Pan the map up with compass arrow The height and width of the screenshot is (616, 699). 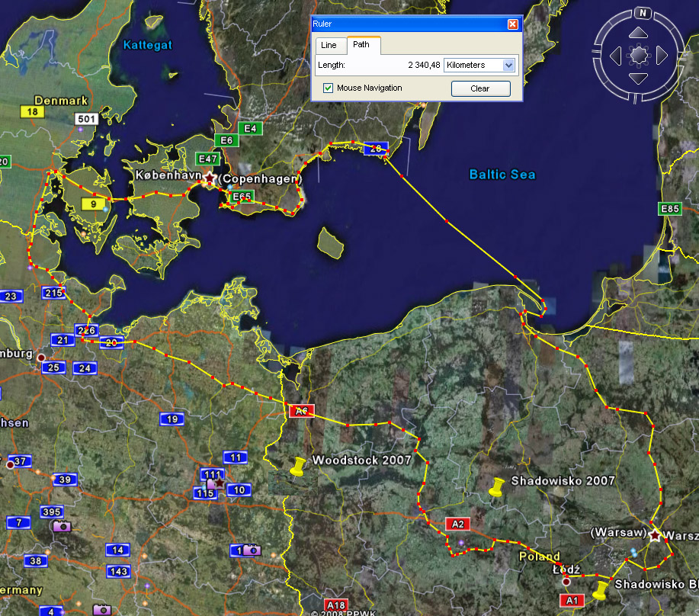click(x=639, y=34)
